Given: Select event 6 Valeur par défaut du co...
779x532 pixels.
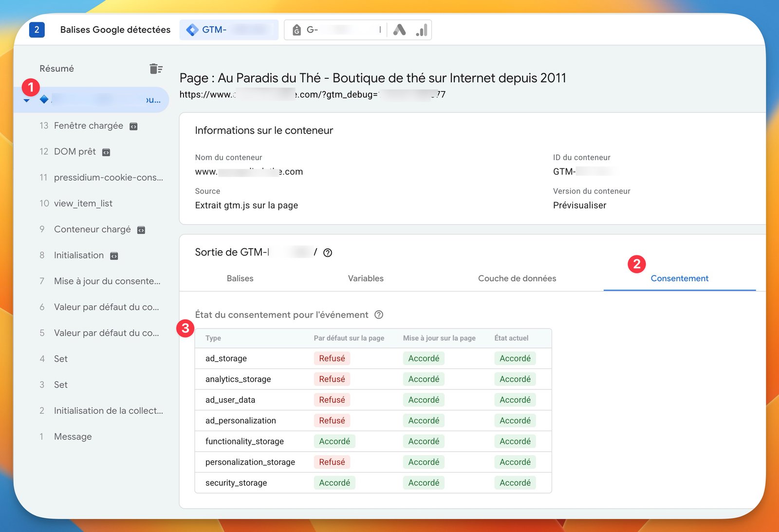Looking at the screenshot, I should 99,307.
